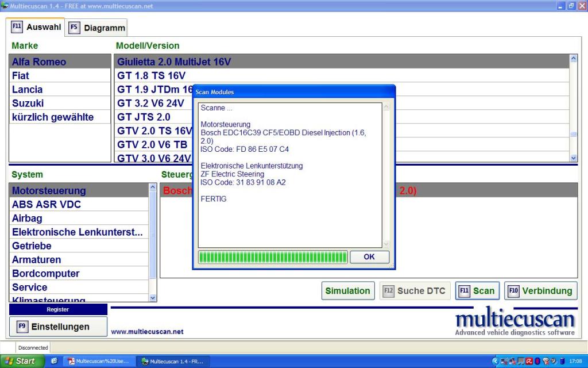Select Alfa Romeo in Marke list
This screenshot has width=588, height=368.
(60, 62)
